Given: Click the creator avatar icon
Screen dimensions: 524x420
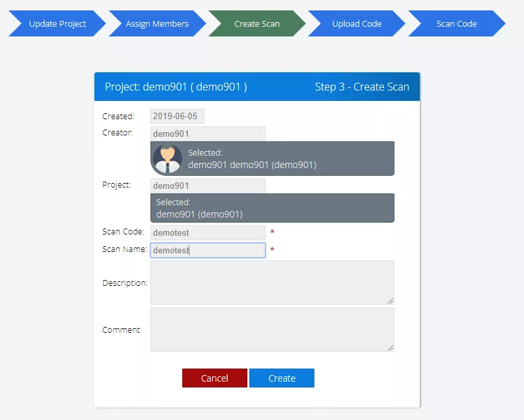Looking at the screenshot, I should (167, 158).
